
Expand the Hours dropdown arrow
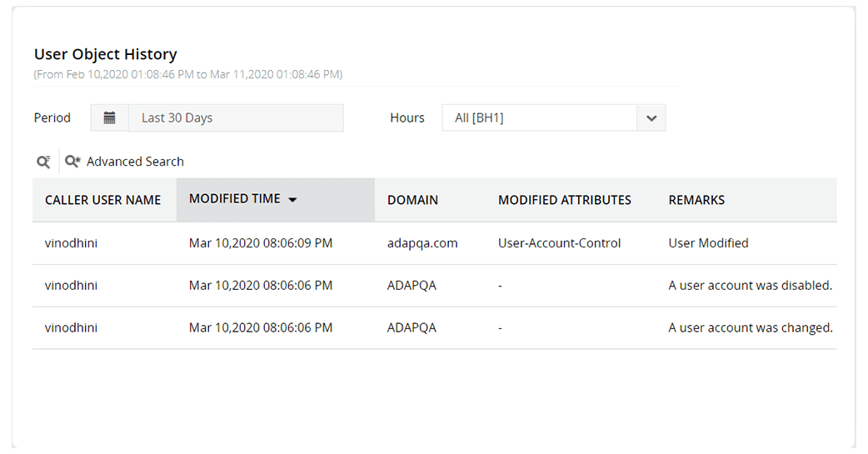[x=651, y=117]
